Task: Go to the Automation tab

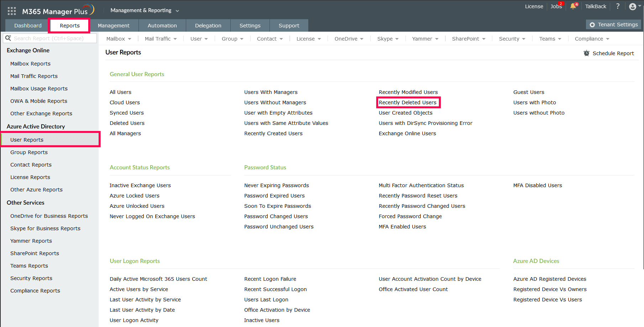Action: click(x=162, y=26)
